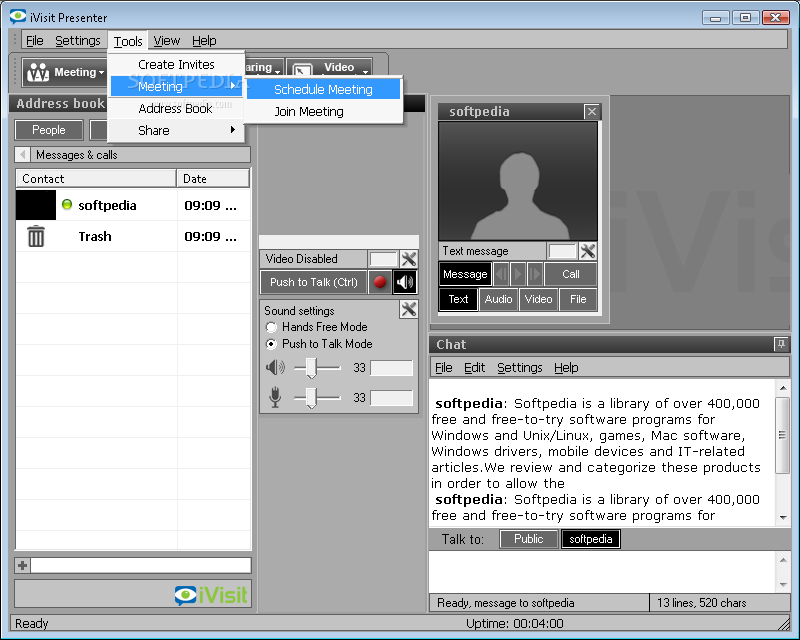Click the back arrow beside Messages & calls
The width and height of the screenshot is (800, 640).
22,154
